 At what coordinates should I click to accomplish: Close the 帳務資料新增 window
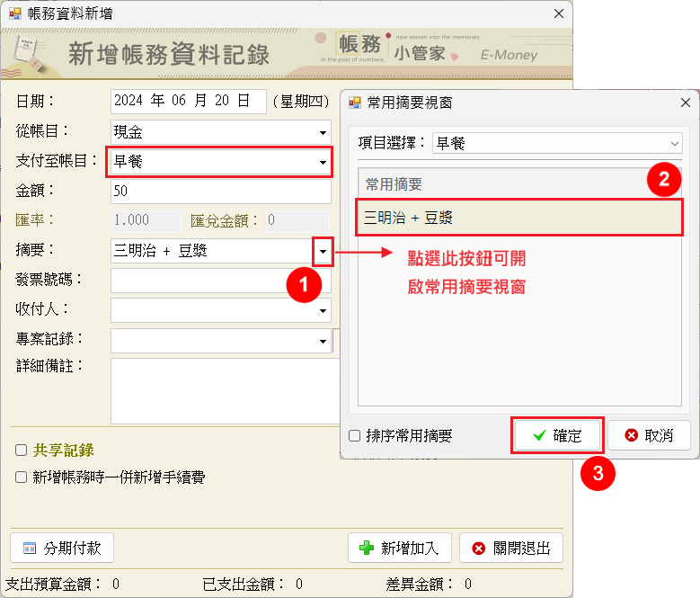click(559, 13)
